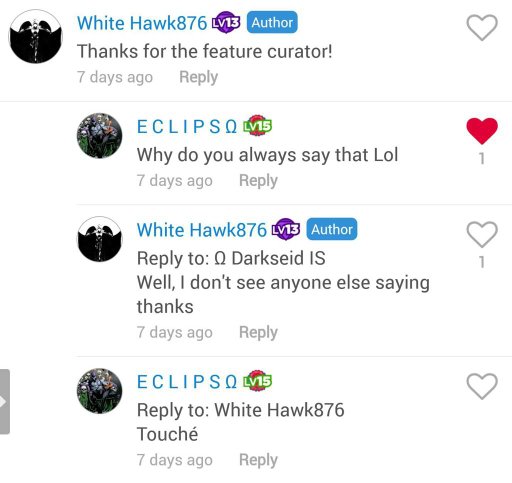The height and width of the screenshot is (483, 512).
Task: Tap the LV13 badge on the top comment
Action: click(226, 22)
